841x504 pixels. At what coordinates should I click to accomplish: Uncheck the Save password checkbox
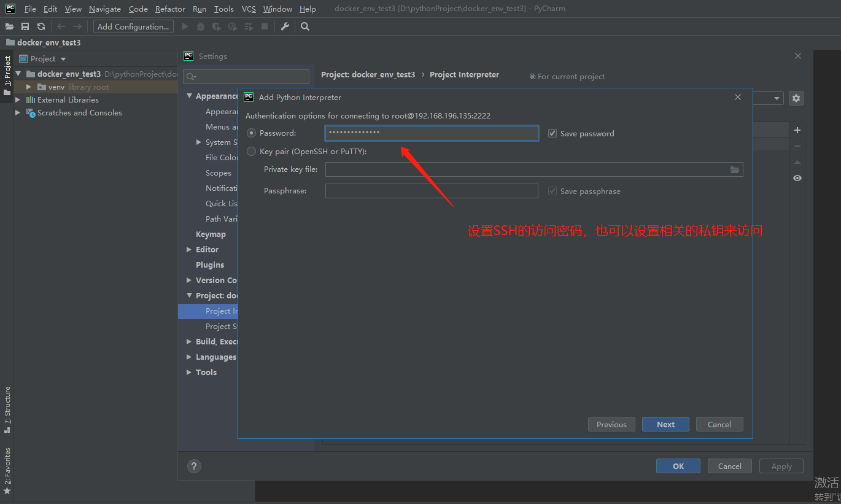pyautogui.click(x=552, y=133)
